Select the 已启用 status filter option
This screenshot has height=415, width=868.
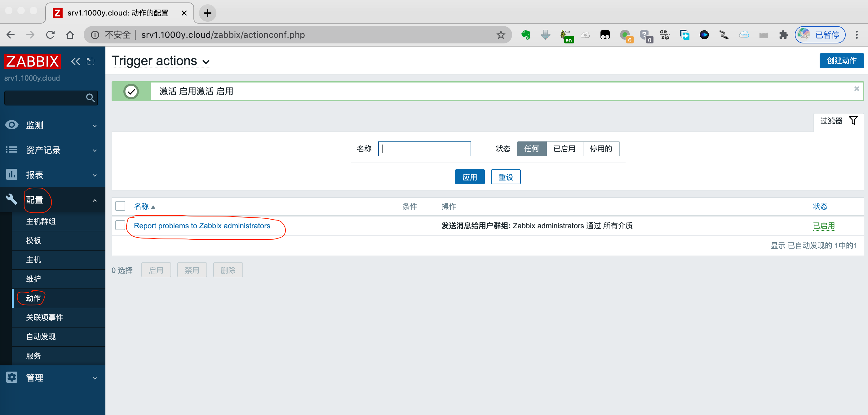point(564,149)
